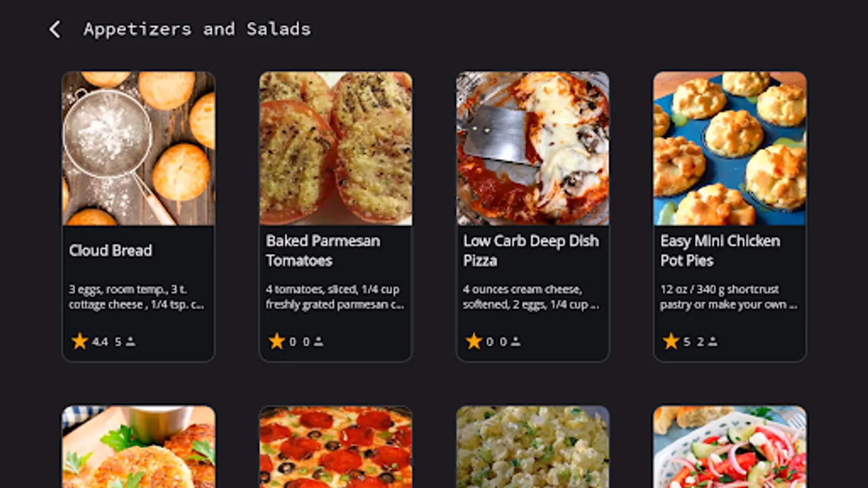Open the cauliflower salad recipe thumbnail
Image resolution: width=868 pixels, height=488 pixels.
(x=533, y=447)
